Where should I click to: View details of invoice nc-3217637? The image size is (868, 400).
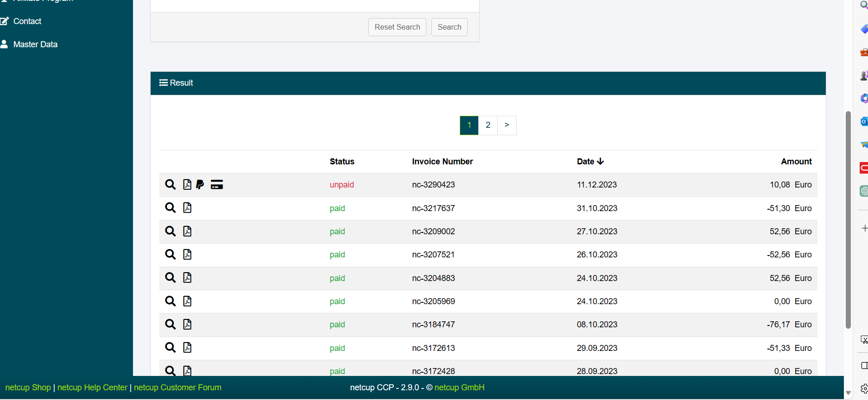click(171, 208)
